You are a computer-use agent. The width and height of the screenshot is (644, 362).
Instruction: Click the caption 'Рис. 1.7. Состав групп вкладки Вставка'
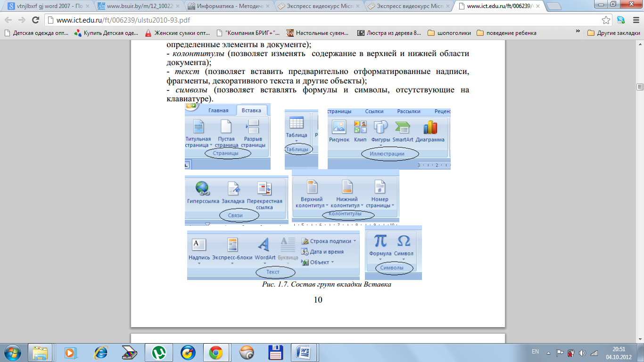tap(327, 285)
